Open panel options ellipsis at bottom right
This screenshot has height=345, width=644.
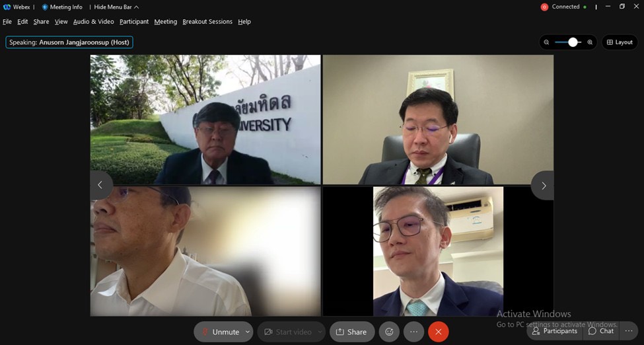point(629,331)
